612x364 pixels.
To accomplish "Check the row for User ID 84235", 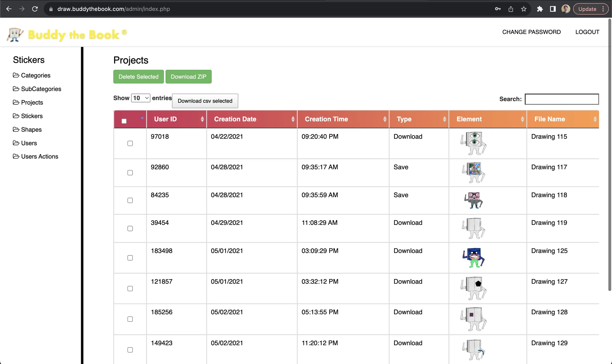I will point(130,201).
